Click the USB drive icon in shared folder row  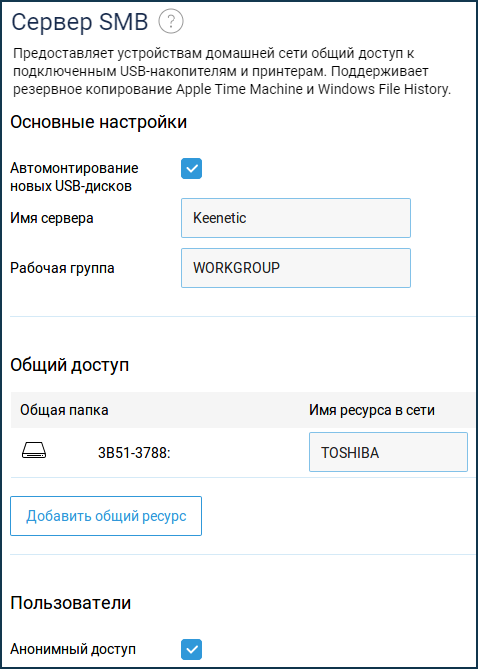(34, 451)
